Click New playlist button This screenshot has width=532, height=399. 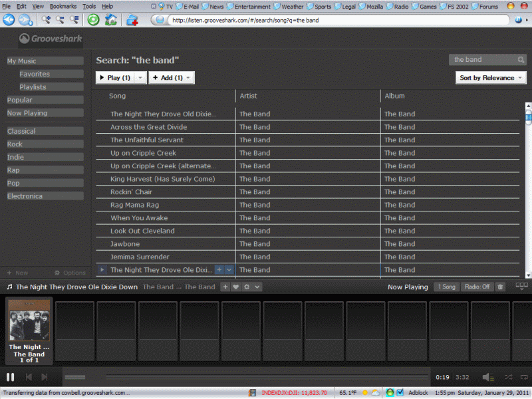click(18, 273)
